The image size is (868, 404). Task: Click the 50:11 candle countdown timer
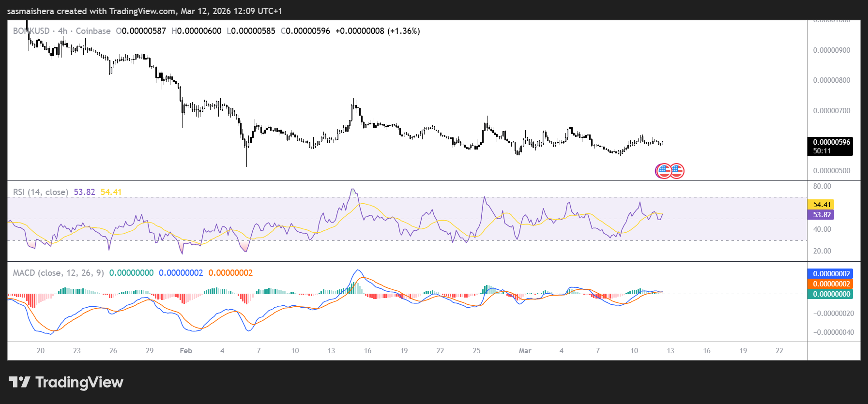tap(822, 151)
